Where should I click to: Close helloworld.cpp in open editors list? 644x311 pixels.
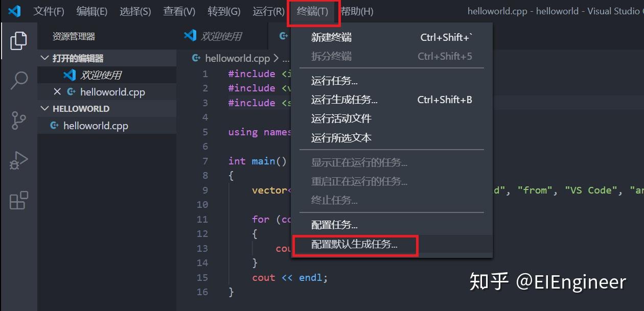(57, 92)
